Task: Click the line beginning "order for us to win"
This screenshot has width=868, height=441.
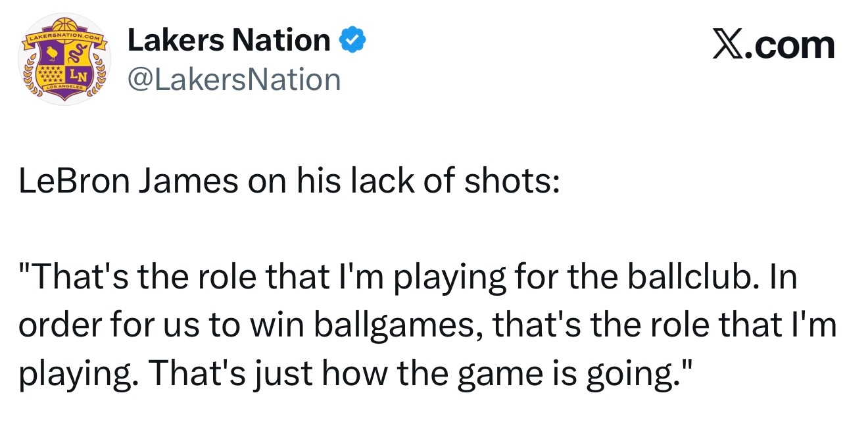Action: tap(426, 327)
